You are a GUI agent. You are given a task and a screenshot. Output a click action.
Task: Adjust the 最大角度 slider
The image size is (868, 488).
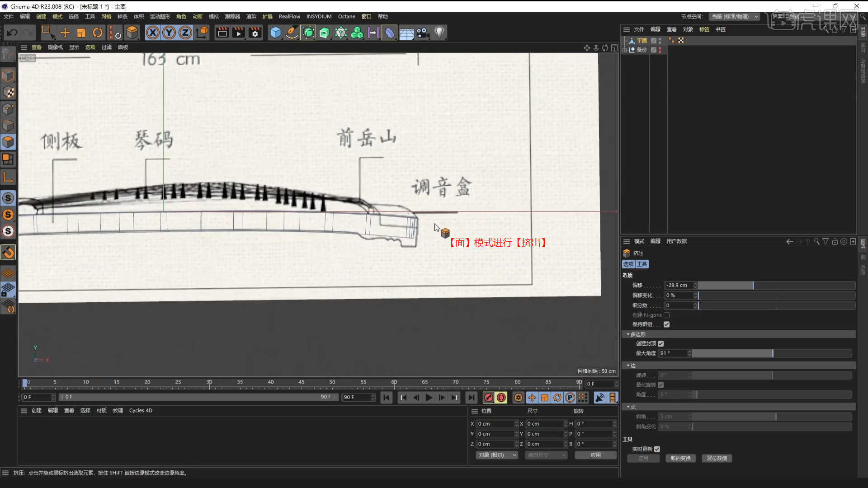(772, 353)
